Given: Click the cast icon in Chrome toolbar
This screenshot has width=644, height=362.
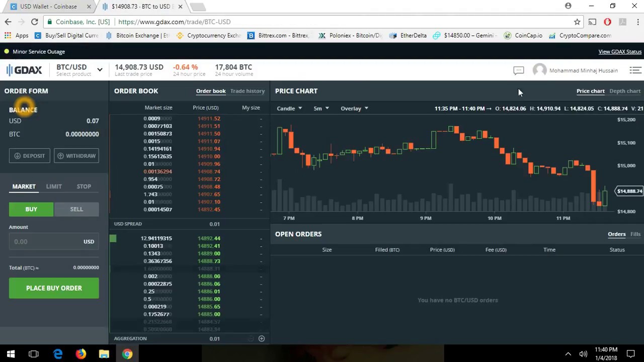Looking at the screenshot, I should pyautogui.click(x=592, y=22).
